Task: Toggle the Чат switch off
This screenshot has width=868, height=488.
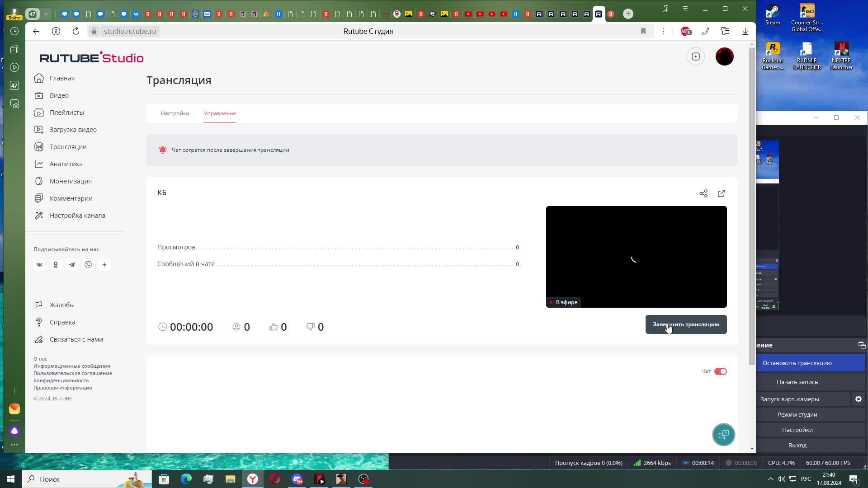Action: 720,371
